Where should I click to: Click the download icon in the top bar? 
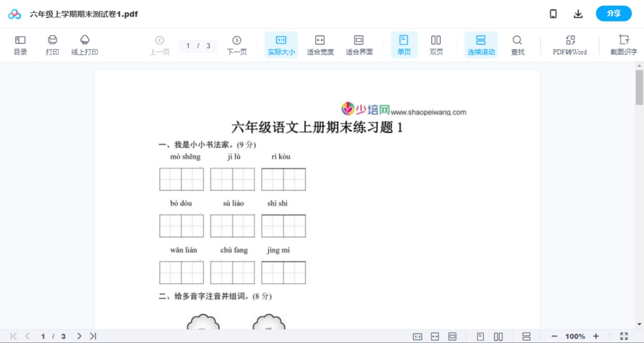point(578,14)
